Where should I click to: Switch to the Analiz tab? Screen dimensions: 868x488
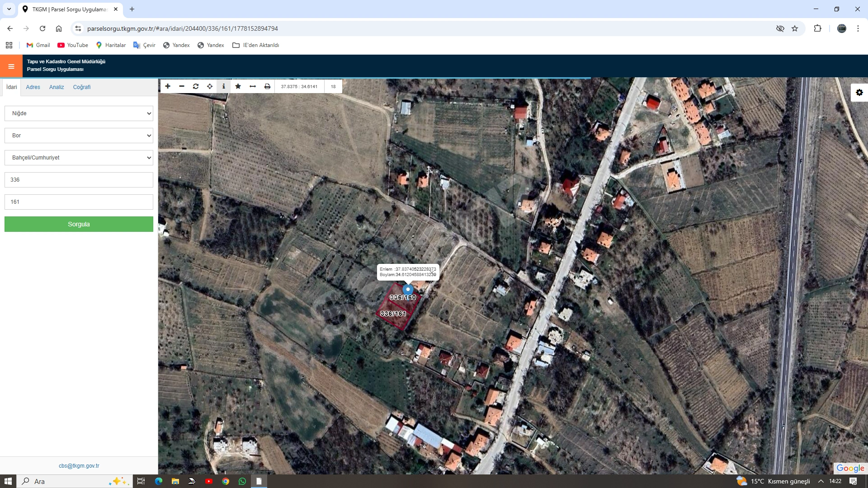coord(57,87)
